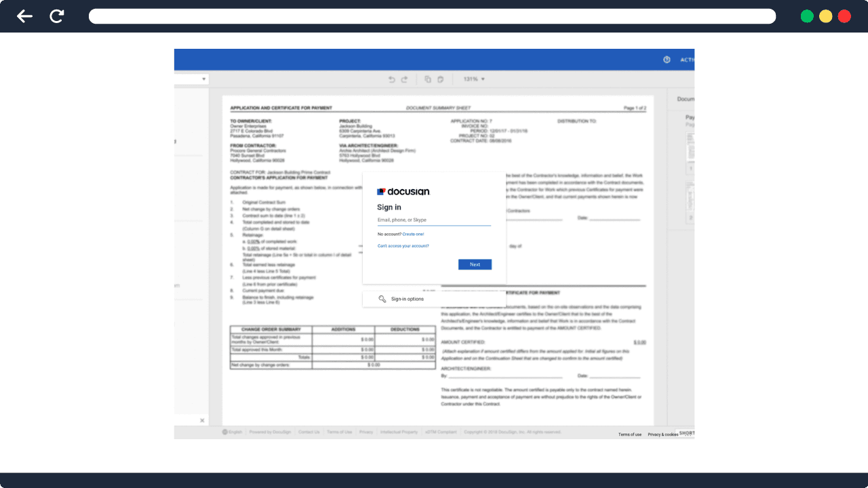
Task: Open the English language selector in footer
Action: tap(232, 432)
